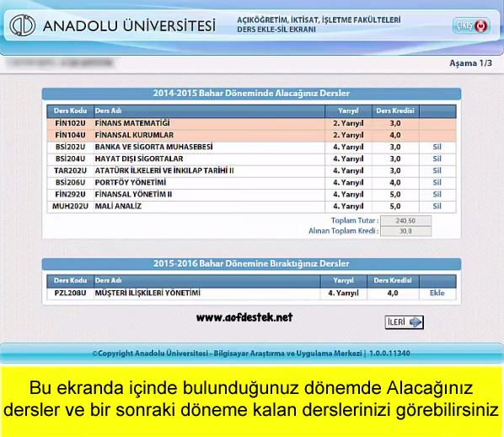The height and width of the screenshot is (437, 504).
Task: Select course code BSİ206U
Action: click(71, 183)
